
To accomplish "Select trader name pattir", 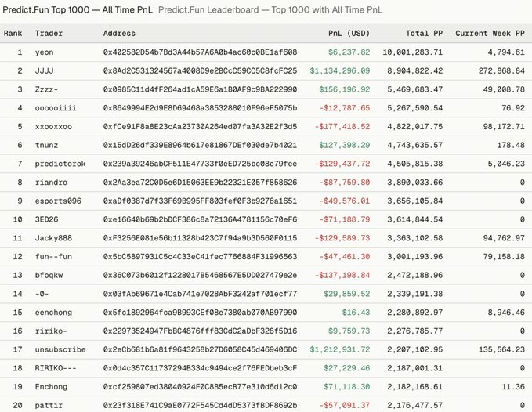I will click(x=49, y=405).
